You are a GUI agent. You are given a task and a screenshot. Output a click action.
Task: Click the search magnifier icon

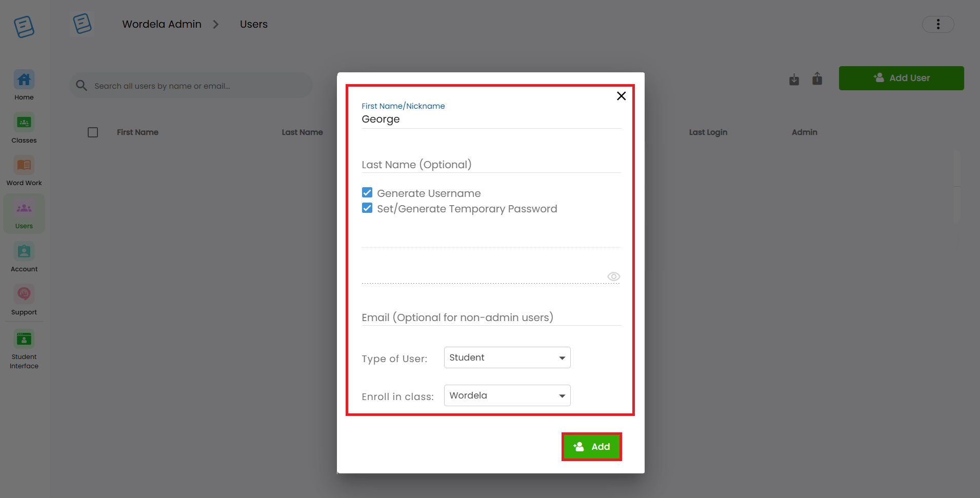click(x=82, y=85)
